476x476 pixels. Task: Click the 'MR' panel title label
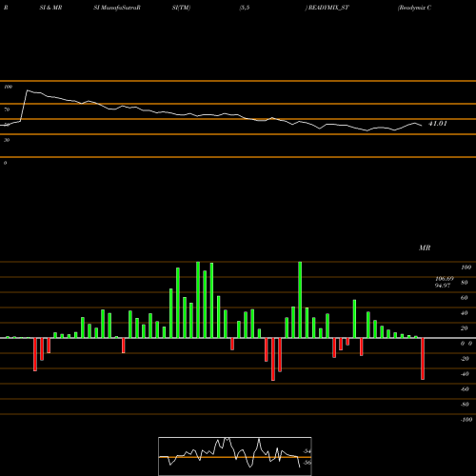click(425, 248)
